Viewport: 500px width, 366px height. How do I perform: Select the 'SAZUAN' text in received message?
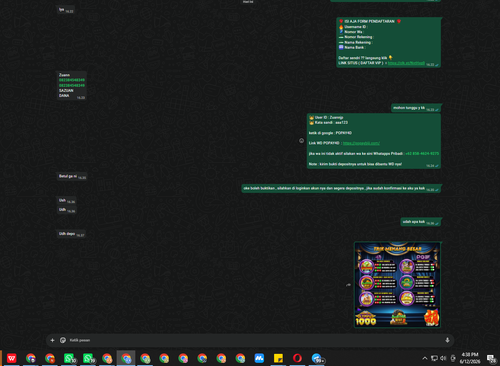66,90
